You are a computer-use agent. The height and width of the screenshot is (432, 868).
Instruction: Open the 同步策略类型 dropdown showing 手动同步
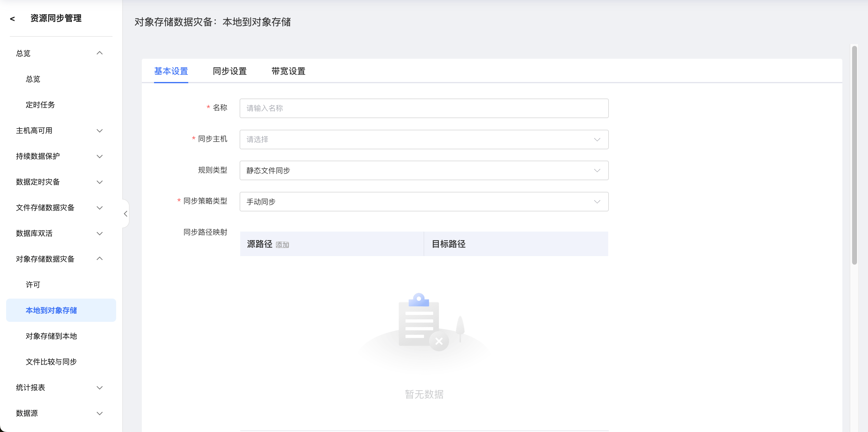pos(424,202)
